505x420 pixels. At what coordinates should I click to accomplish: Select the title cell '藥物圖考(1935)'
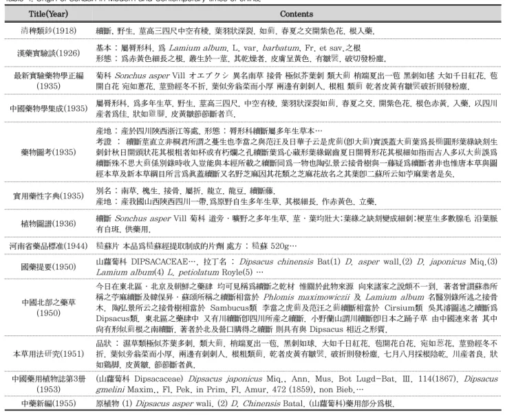tap(48, 152)
